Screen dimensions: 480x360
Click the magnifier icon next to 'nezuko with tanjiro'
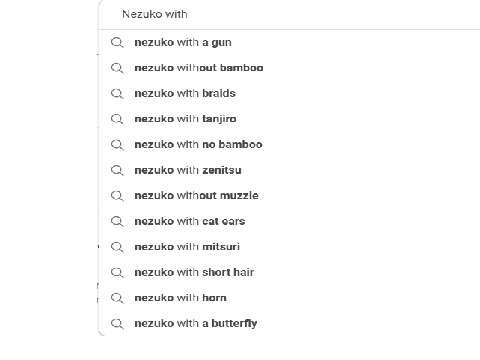point(117,119)
